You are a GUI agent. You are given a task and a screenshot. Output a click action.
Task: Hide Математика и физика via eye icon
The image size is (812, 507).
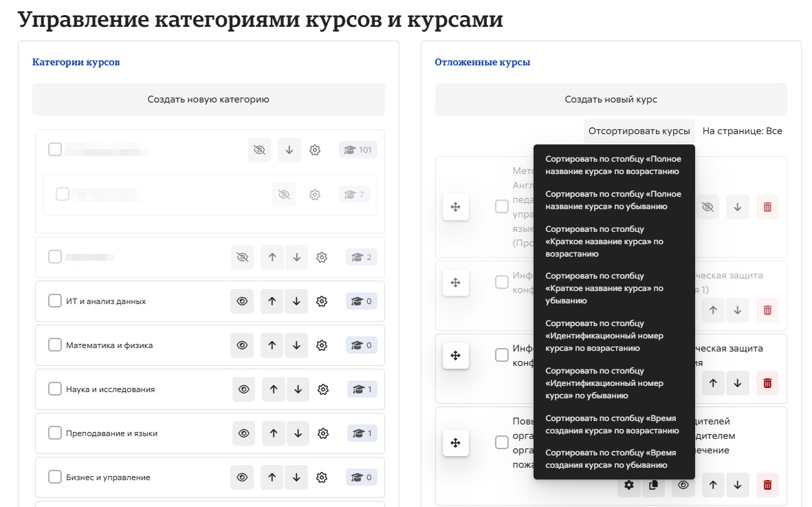pyautogui.click(x=242, y=345)
